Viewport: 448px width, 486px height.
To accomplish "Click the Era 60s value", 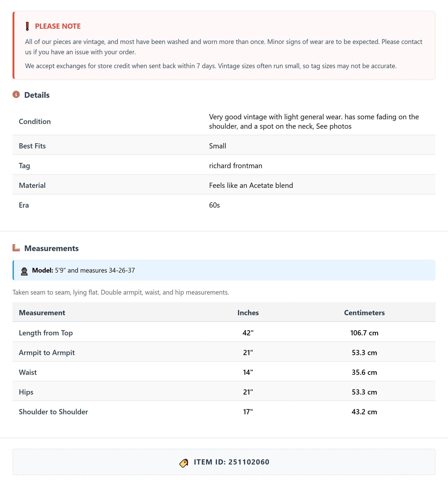I will pos(214,205).
